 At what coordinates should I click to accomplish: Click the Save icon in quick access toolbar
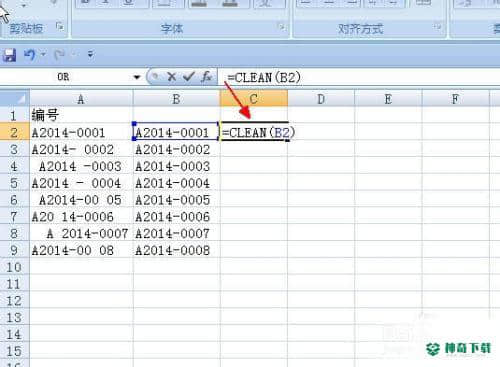coord(9,55)
